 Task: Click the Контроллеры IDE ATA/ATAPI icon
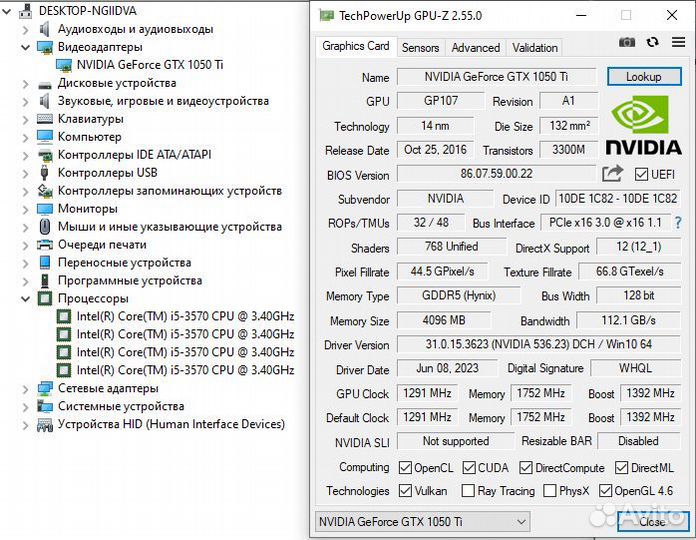pos(45,155)
